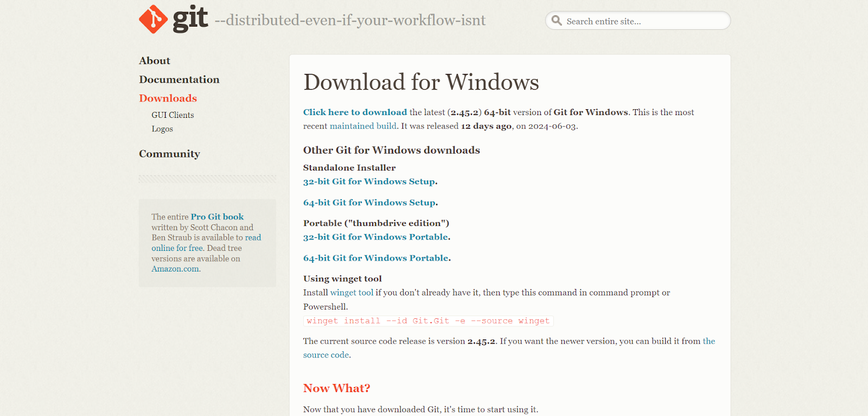Open Logos sub-page

pyautogui.click(x=162, y=129)
